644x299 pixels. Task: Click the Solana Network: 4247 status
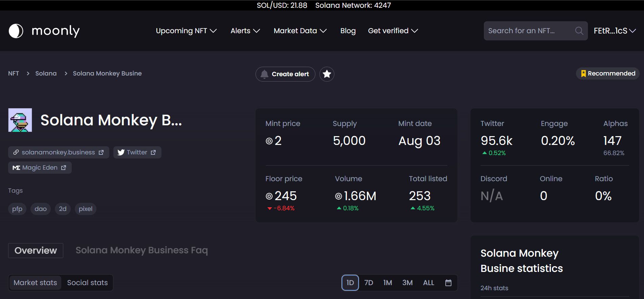(x=353, y=5)
